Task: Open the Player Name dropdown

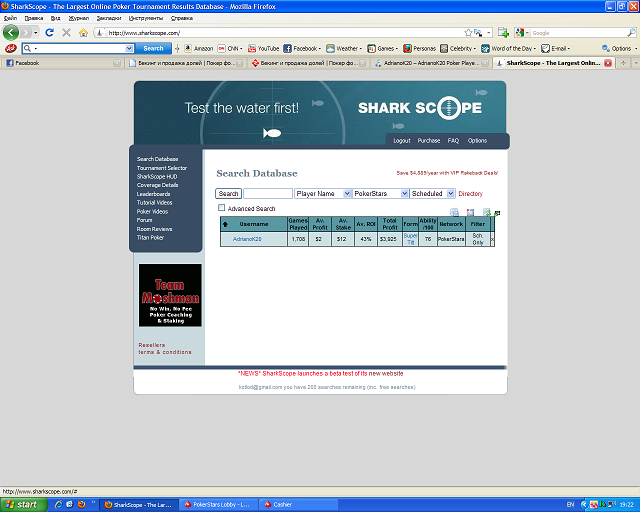Action: coord(323,194)
